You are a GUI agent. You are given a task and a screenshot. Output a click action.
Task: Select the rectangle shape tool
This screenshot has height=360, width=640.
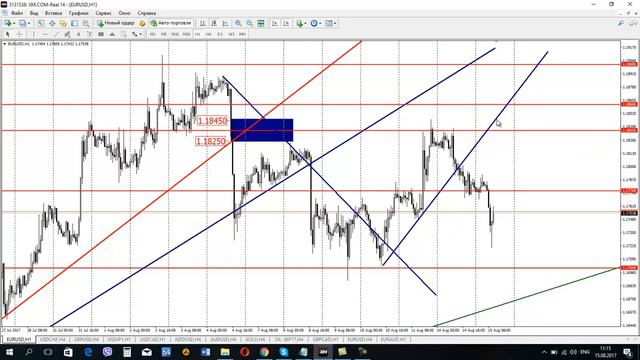pos(101,34)
